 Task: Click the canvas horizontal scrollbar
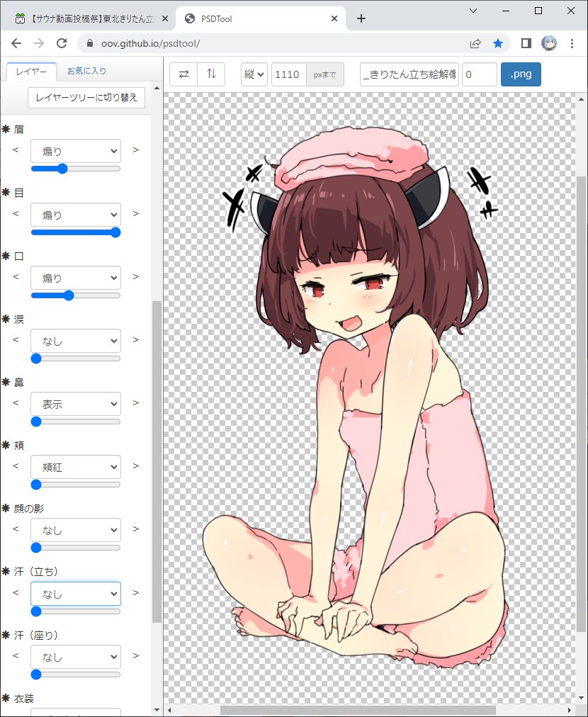click(358, 710)
